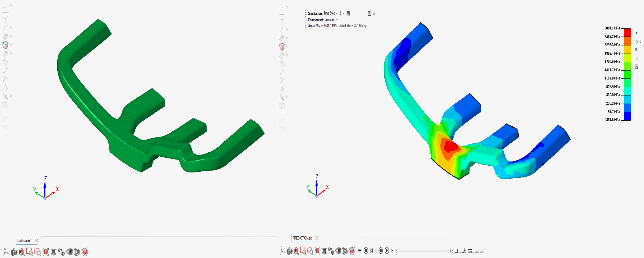
Task: Toggle the eye visibility icon in left toolbar
Action: (x=69, y=252)
